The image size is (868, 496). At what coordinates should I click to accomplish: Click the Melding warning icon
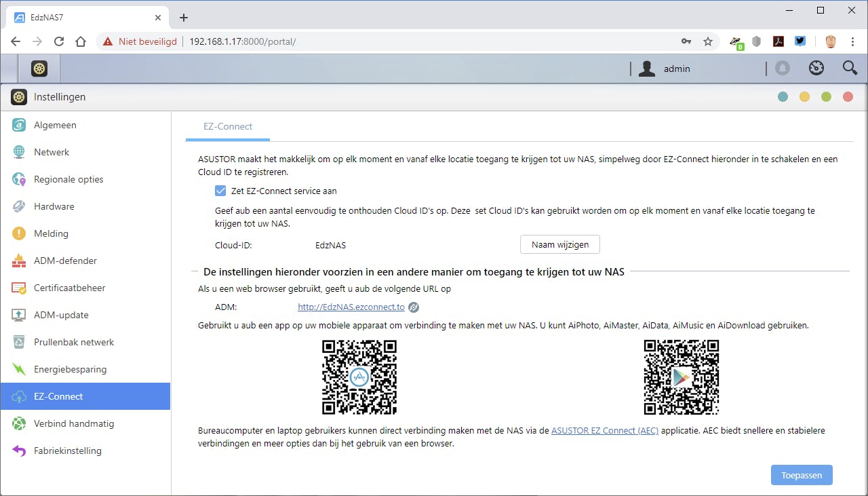click(x=20, y=233)
